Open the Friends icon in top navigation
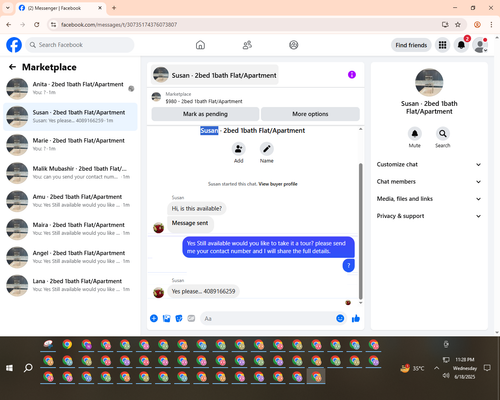The image size is (500, 400). [247, 45]
